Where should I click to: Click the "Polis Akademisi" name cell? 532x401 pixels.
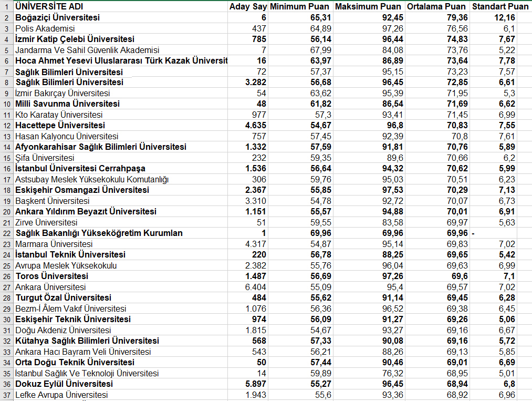click(x=121, y=28)
